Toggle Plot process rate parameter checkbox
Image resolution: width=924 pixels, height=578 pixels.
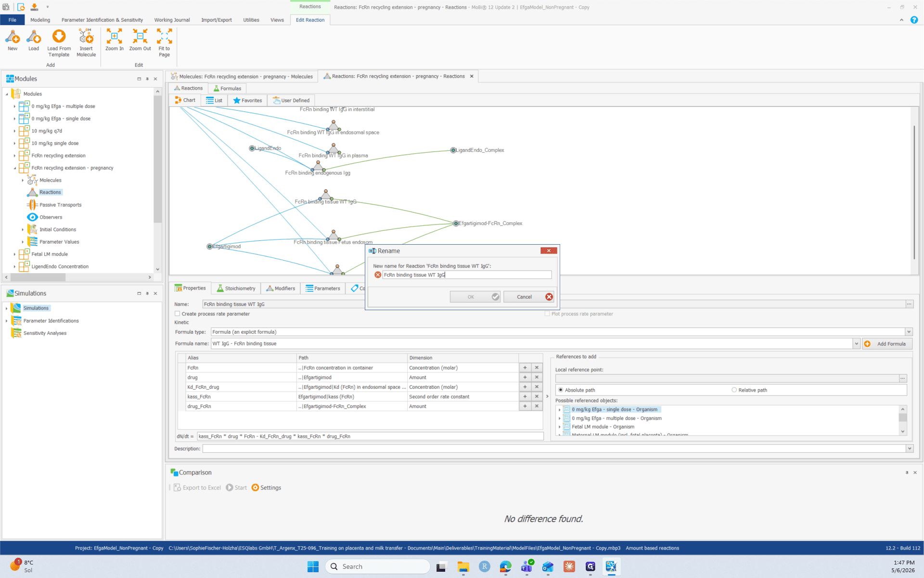point(547,314)
